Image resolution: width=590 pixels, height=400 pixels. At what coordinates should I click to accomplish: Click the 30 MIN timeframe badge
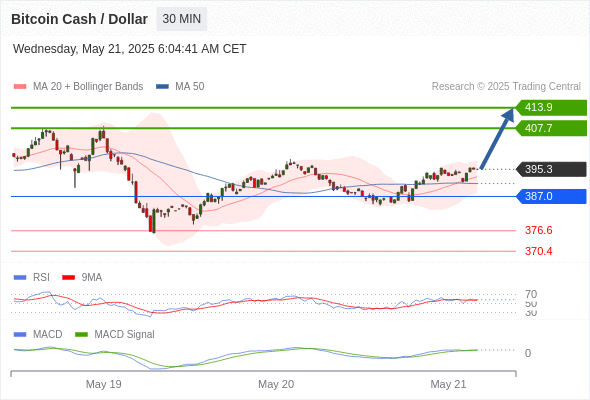(181, 19)
